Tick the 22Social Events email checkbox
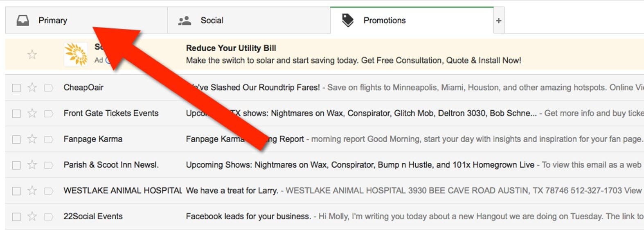 click(16, 217)
